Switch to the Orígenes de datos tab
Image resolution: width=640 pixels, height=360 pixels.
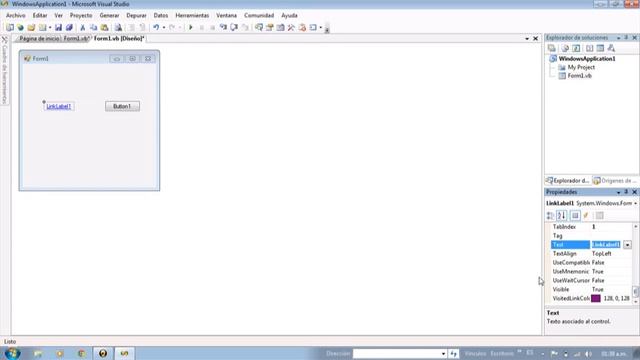616,180
